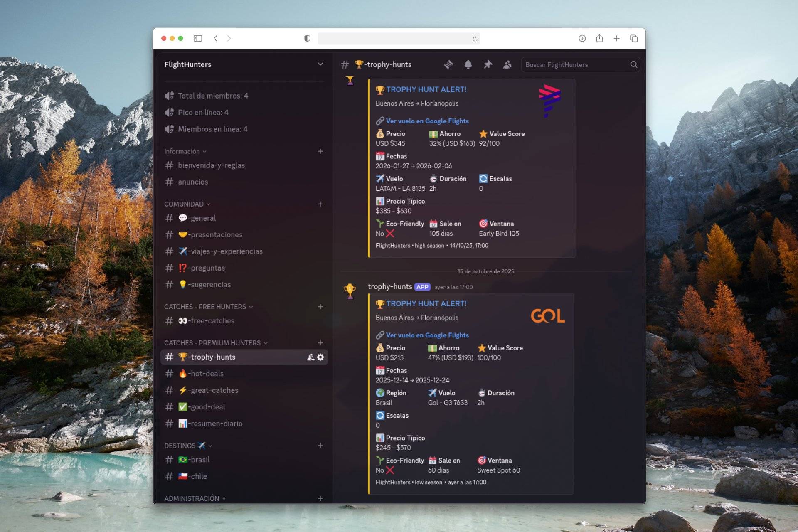Open the resumen-diario channel
This screenshot has height=532, width=798.
pyautogui.click(x=216, y=424)
